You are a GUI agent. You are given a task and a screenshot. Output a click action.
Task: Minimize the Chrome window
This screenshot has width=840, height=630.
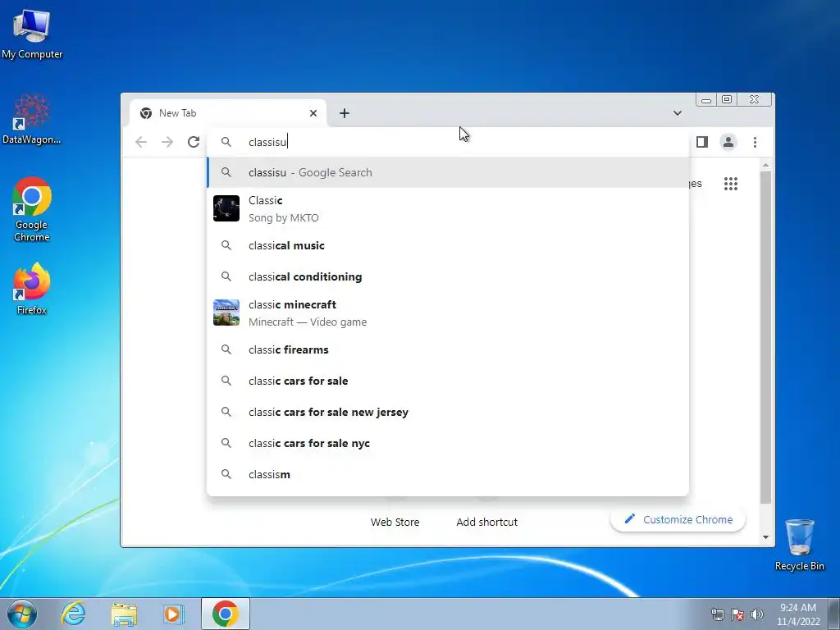[706, 99]
